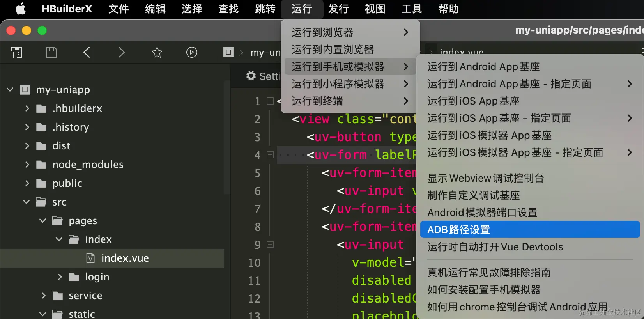Open 运行到小程序模拟器 submenu
Screen dimensions: 644x319
[350, 84]
